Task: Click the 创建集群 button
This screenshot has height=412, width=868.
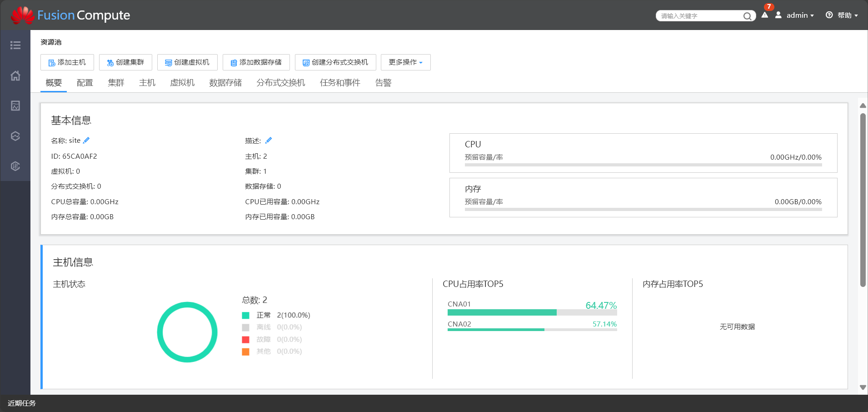Action: click(125, 62)
